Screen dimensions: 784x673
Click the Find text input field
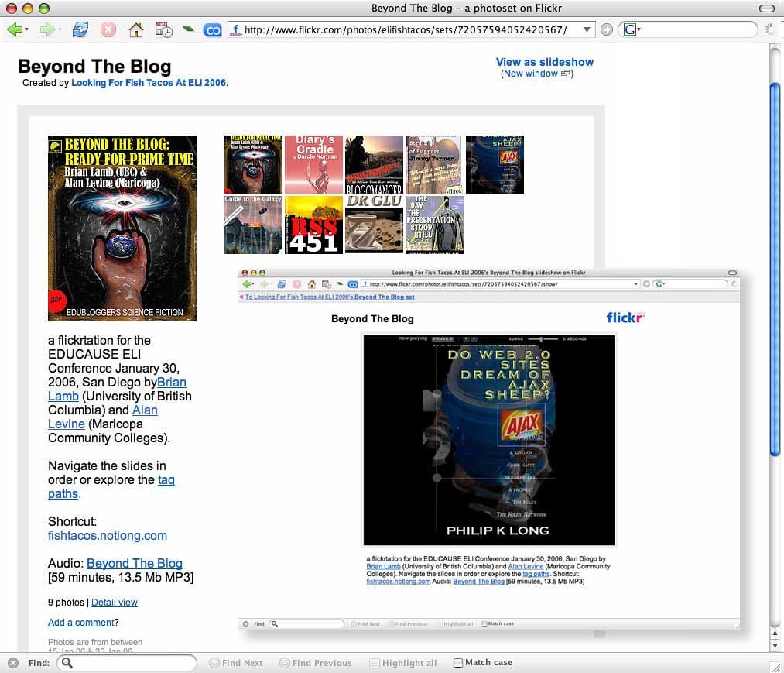[127, 662]
